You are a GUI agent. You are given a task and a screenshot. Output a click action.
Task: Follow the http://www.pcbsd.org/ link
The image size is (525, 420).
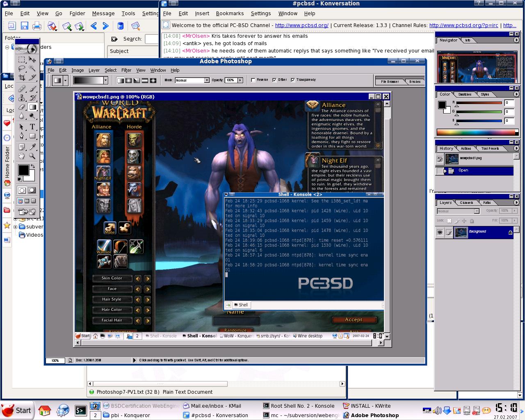point(301,25)
